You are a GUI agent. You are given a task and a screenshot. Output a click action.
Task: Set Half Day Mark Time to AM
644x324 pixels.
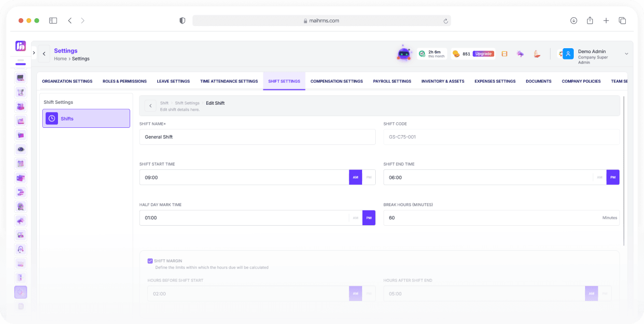tap(356, 218)
